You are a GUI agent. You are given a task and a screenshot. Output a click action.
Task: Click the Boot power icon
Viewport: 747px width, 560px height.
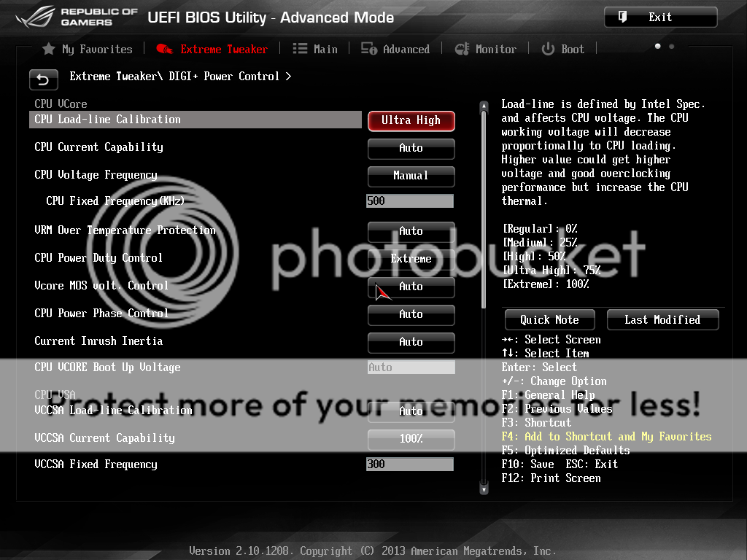(548, 49)
